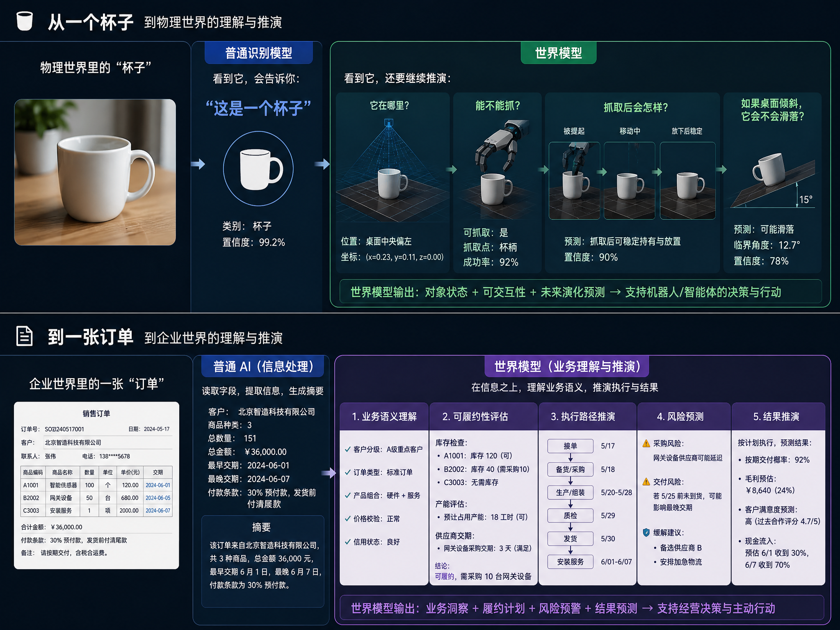Viewport: 840px width, 630px height.
Task: Click the warning icon next to 采购风险
Action: coord(646,443)
